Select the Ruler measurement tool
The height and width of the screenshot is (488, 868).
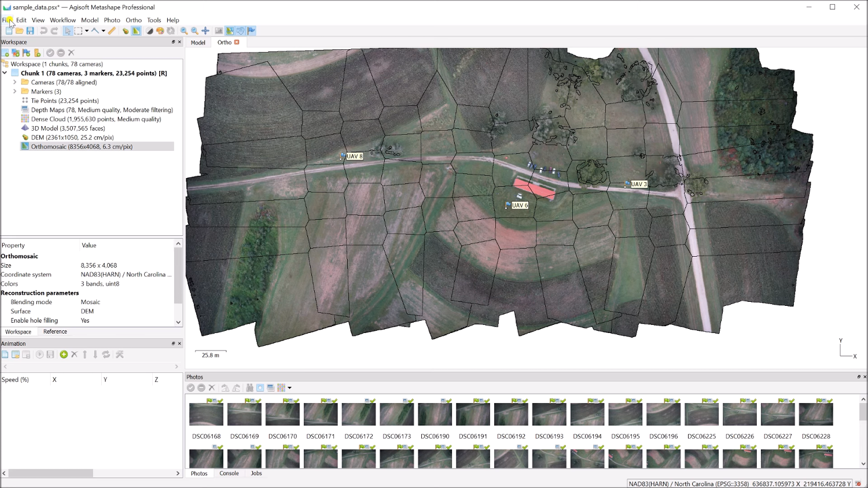tap(112, 31)
